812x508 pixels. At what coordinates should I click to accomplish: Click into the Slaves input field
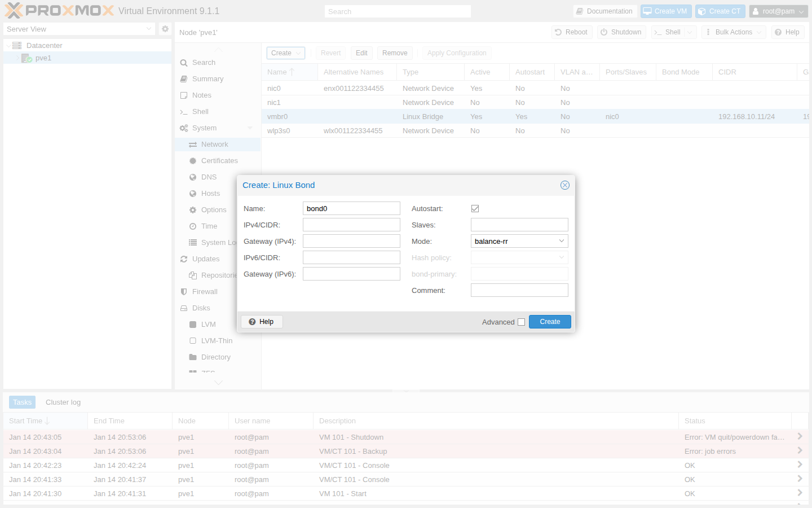pyautogui.click(x=519, y=225)
